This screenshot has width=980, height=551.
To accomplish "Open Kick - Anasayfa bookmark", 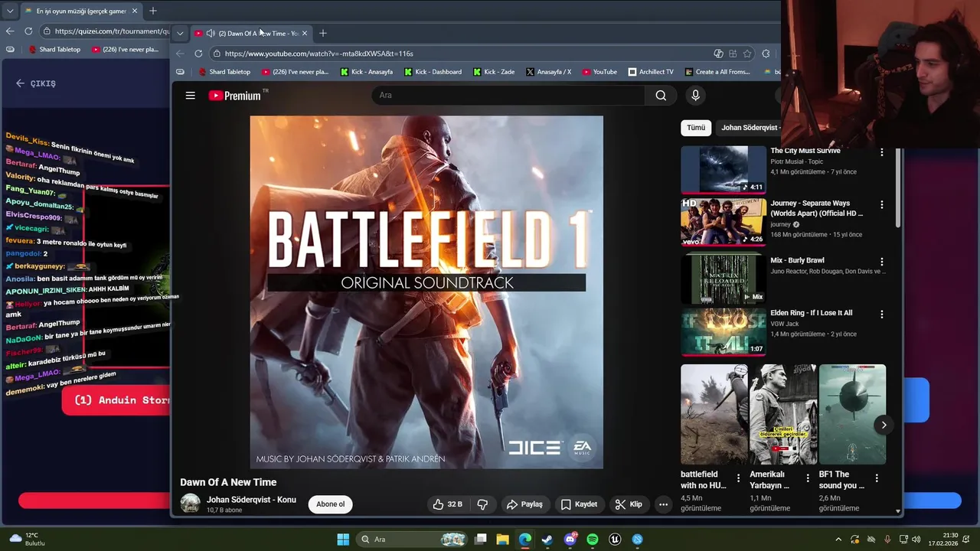I will point(366,72).
